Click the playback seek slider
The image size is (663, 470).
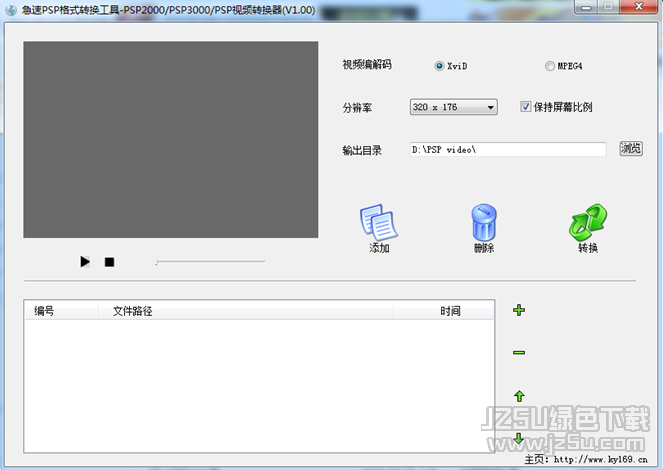coord(210,262)
